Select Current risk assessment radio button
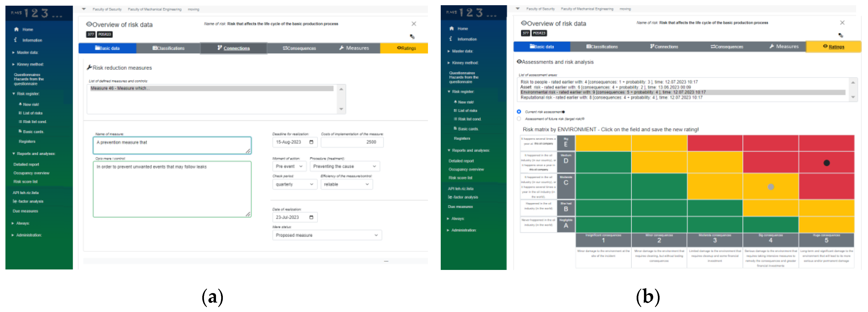The width and height of the screenshot is (868, 312). 519,112
